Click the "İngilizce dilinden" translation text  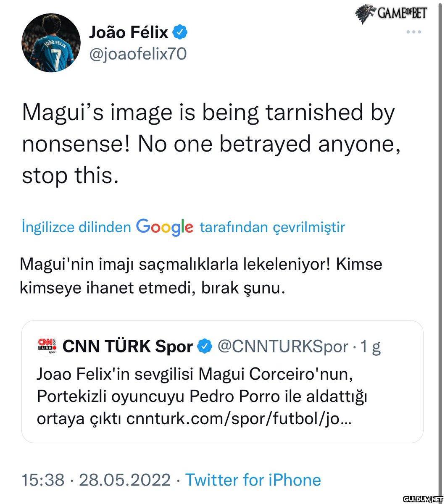(x=76, y=227)
